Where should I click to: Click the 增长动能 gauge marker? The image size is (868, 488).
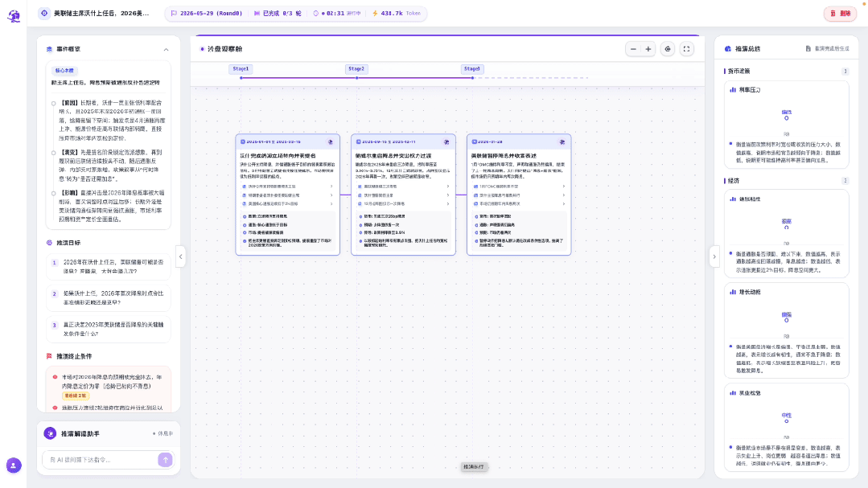[787, 320]
